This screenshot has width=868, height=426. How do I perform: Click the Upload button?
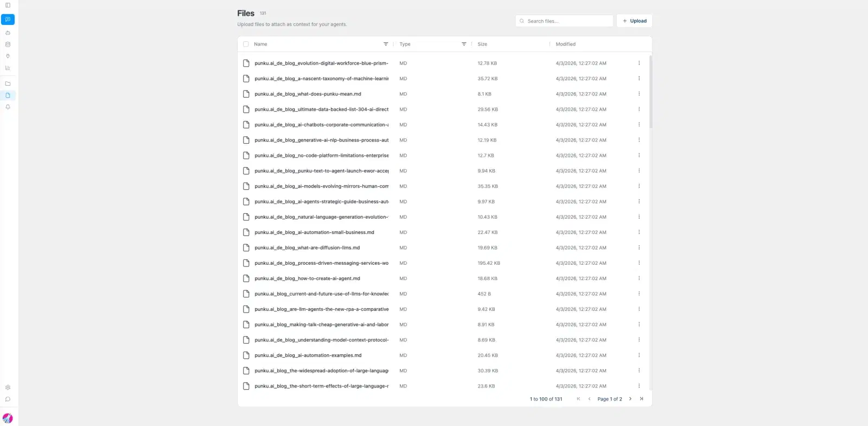click(x=634, y=21)
